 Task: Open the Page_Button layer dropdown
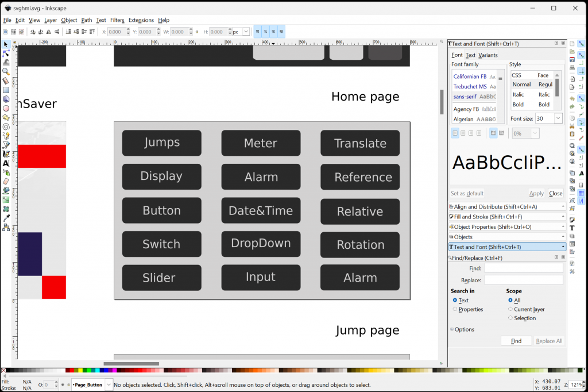tap(109, 385)
